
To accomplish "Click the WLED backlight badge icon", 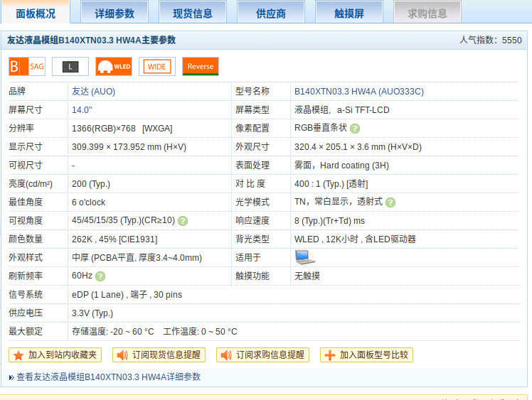I will click(114, 67).
